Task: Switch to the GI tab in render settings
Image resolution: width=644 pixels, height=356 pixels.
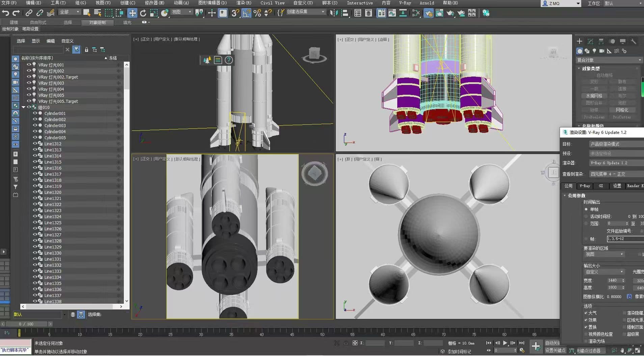Action: pyautogui.click(x=601, y=186)
